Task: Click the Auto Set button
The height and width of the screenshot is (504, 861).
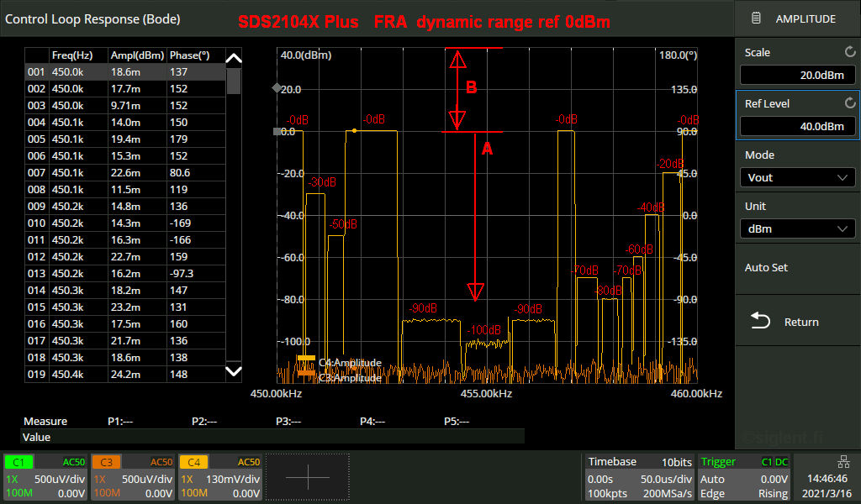Action: [x=797, y=268]
